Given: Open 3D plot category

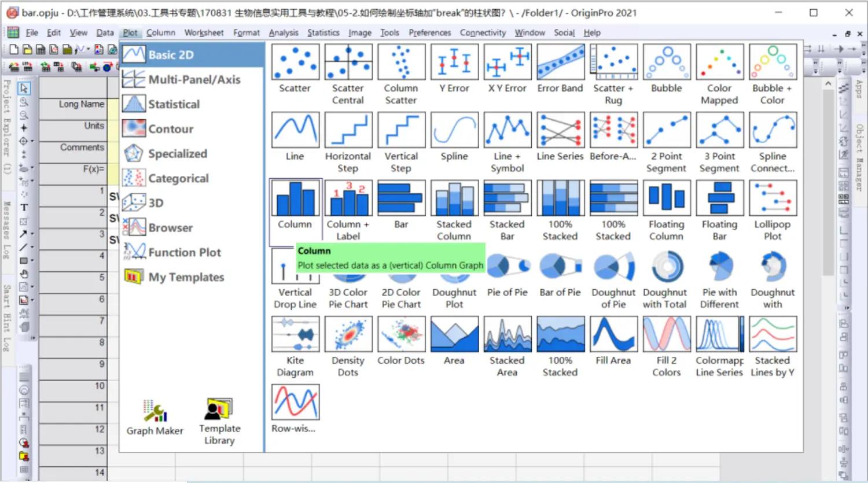Looking at the screenshot, I should (192, 203).
